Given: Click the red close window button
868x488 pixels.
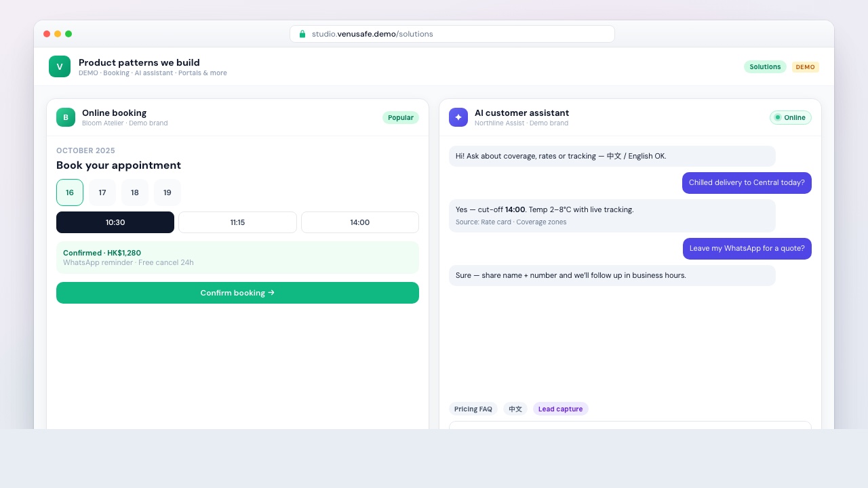Looking at the screenshot, I should pyautogui.click(x=47, y=34).
